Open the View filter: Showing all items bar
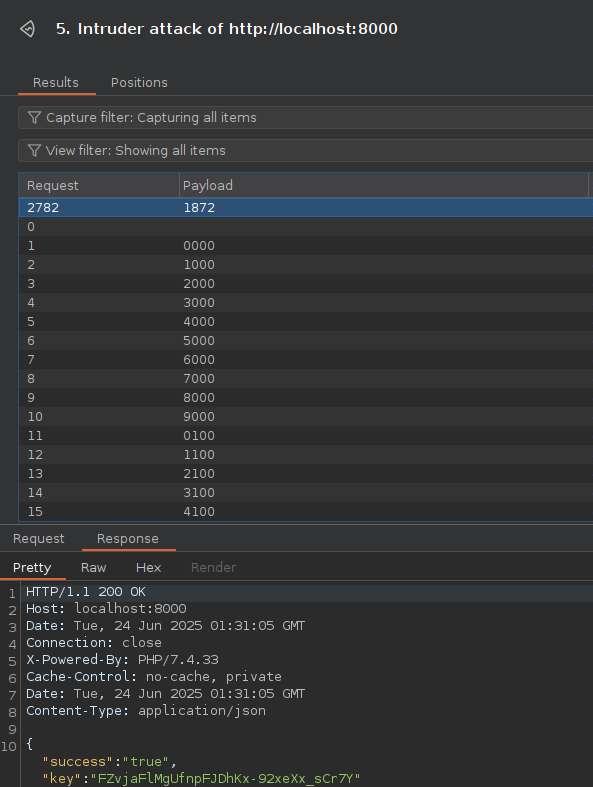The height and width of the screenshot is (787, 593). (305, 151)
